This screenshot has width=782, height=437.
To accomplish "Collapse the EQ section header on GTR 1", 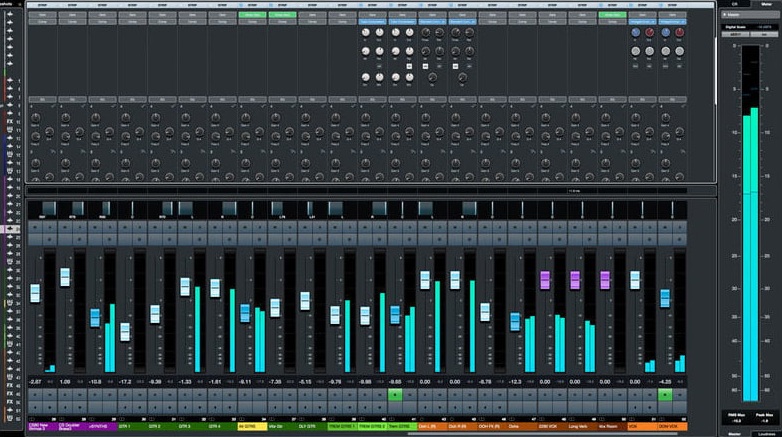I will pyautogui.click(x=132, y=100).
